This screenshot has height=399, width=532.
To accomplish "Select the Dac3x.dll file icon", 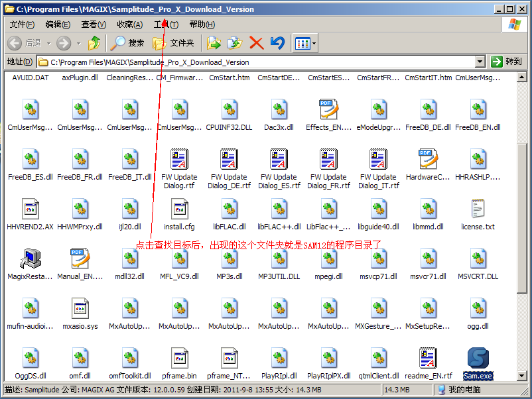I will [x=279, y=109].
